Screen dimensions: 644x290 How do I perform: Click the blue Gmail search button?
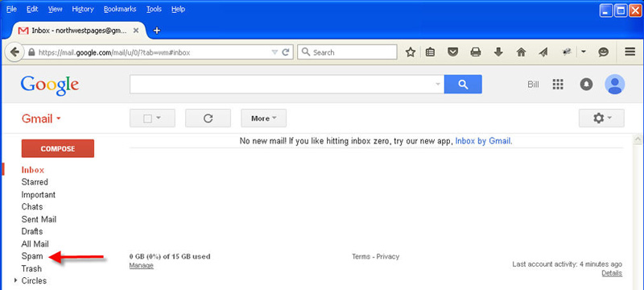[463, 85]
